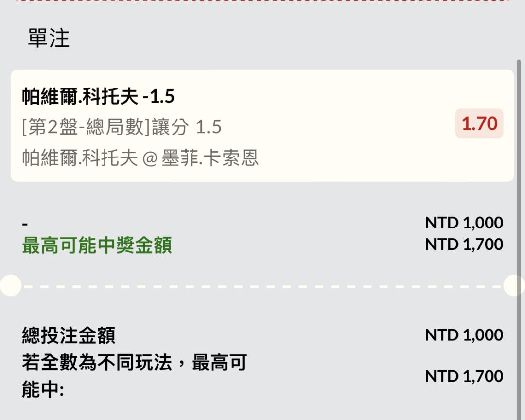525x420 pixels.
Task: Click the white dashed ticket divider line
Action: click(262, 286)
